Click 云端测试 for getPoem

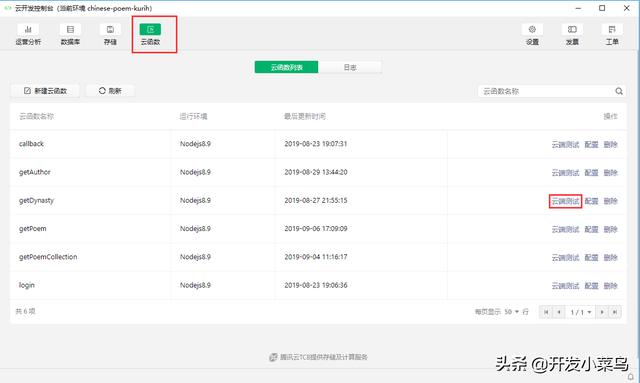pos(565,229)
